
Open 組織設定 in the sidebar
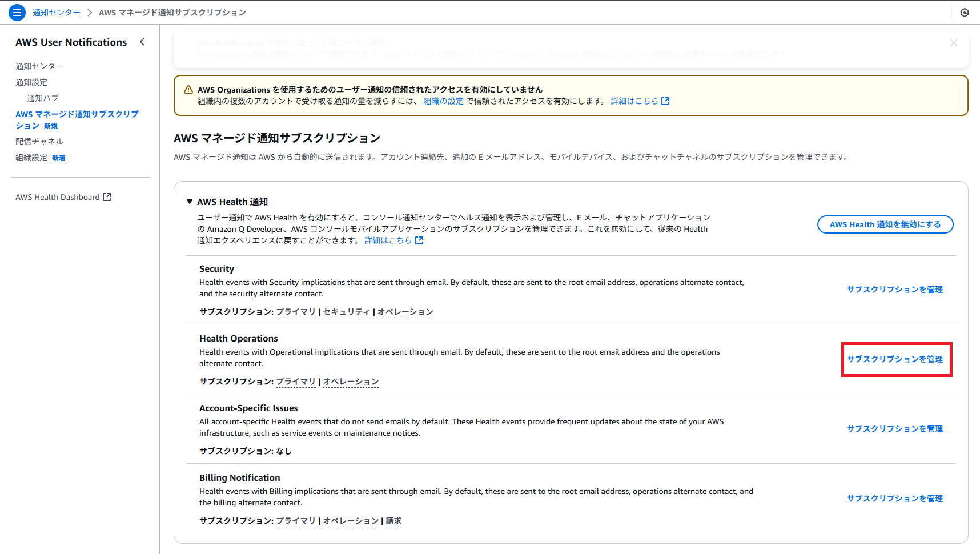[31, 158]
